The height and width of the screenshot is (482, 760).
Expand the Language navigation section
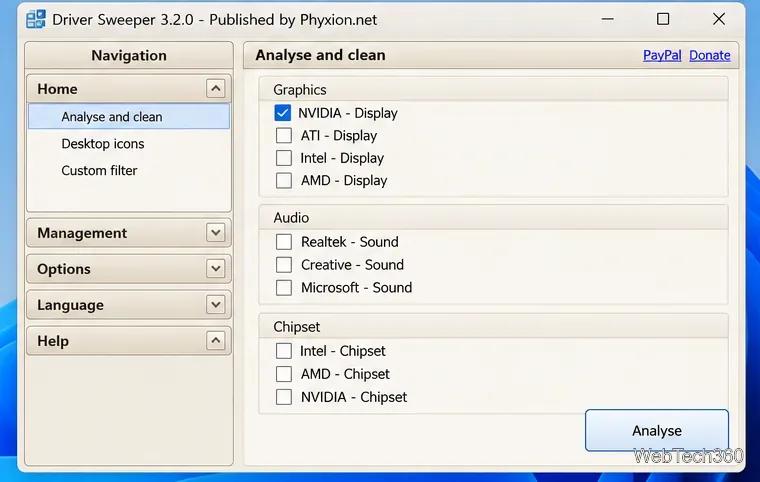click(x=216, y=305)
